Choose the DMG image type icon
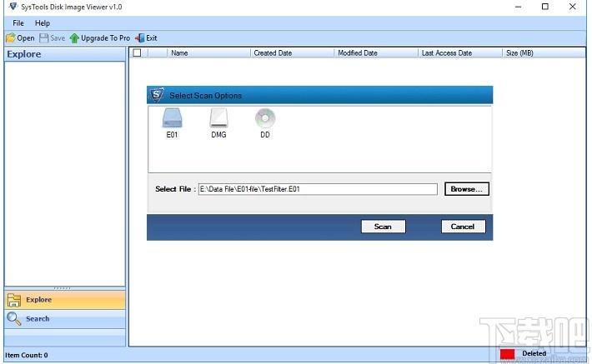Screen dimensions: 592x364 tap(218, 119)
